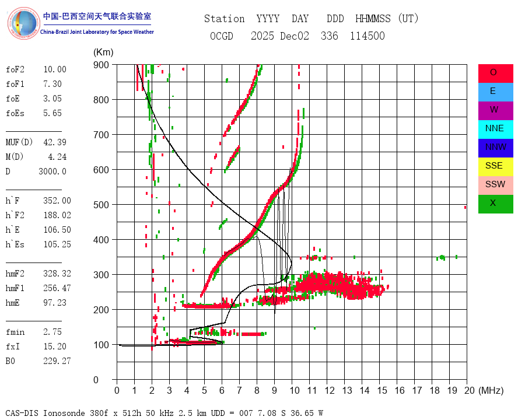
Task: Click the 100 km y-axis label
Action: point(101,345)
